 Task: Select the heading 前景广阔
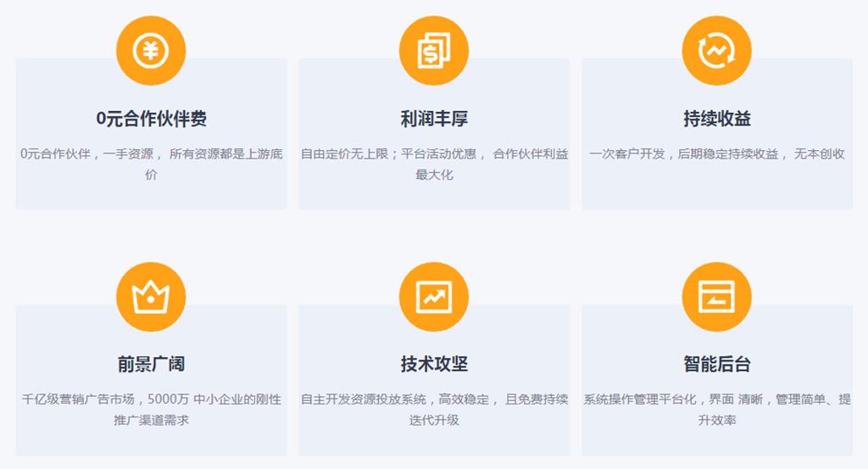151,365
